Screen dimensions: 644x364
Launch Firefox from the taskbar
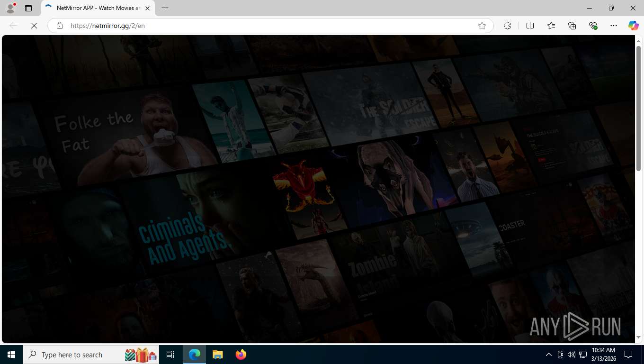241,355
